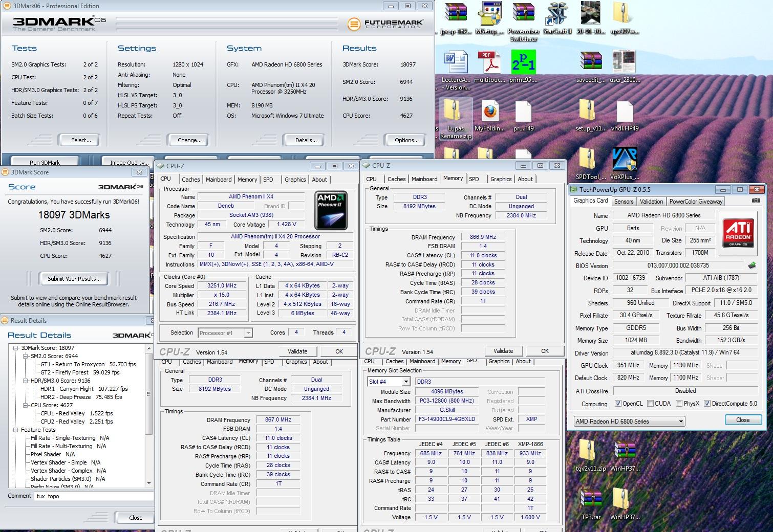The image size is (773, 532).
Task: Open the Powermizer Switch.rar archive icon
Action: click(524, 22)
